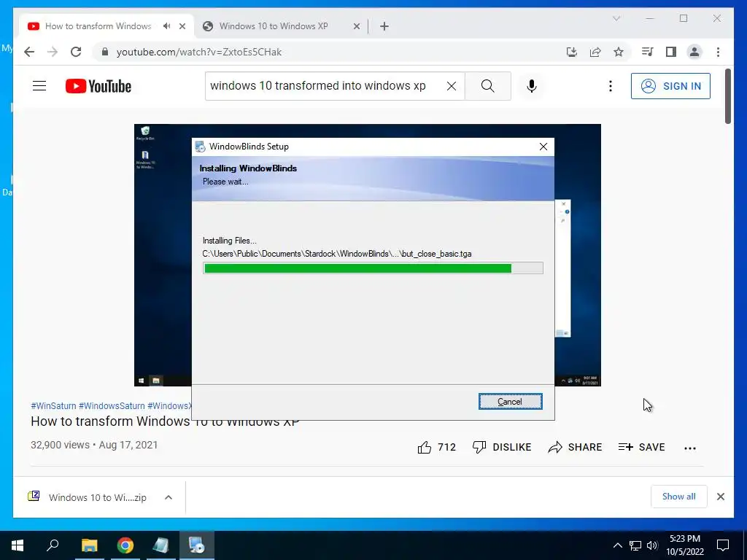The image size is (747, 560).
Task: Click the page's vertical scrollbar
Action: (x=728, y=97)
